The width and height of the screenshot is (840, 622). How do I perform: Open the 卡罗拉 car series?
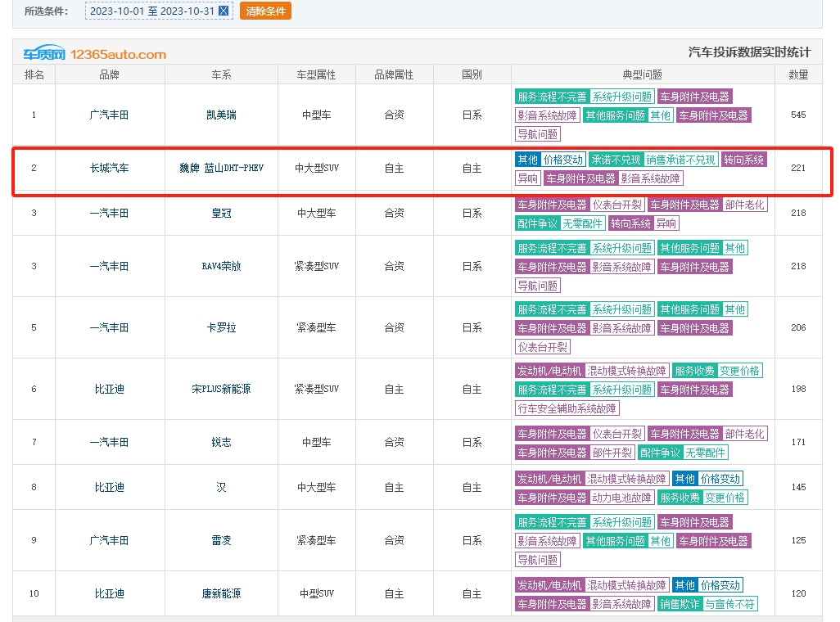221,327
